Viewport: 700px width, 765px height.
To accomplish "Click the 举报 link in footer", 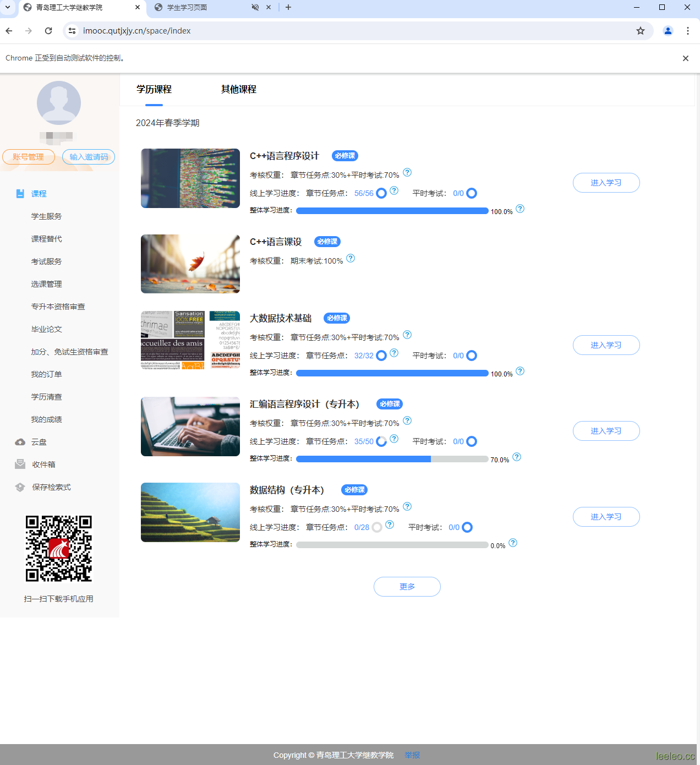I will tap(412, 755).
